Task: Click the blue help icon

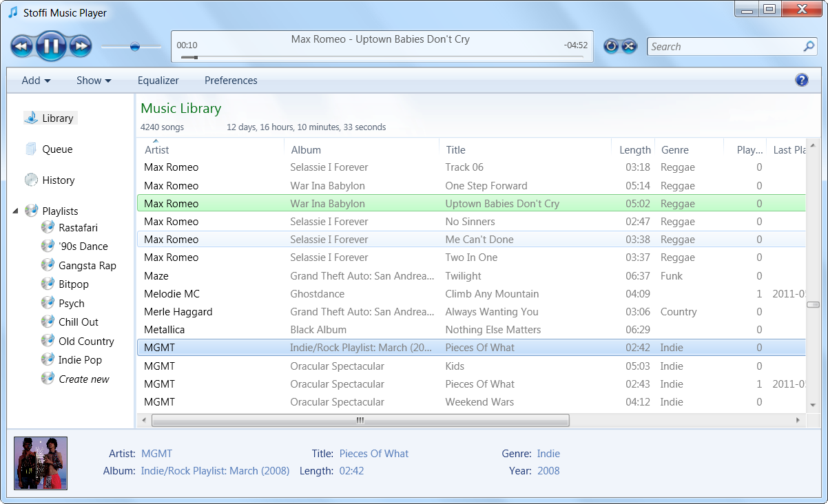Action: [x=802, y=80]
